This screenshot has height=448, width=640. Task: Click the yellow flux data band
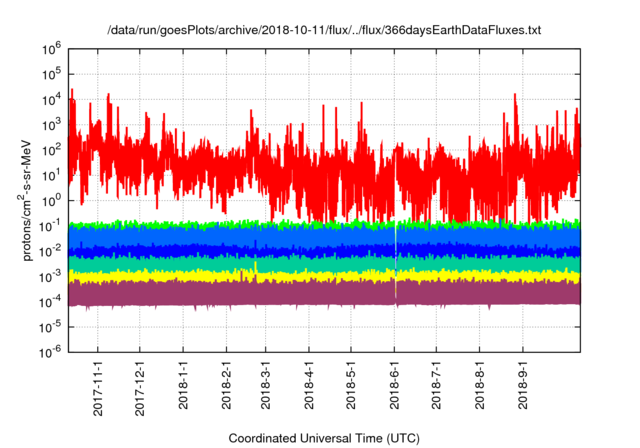coord(324,277)
